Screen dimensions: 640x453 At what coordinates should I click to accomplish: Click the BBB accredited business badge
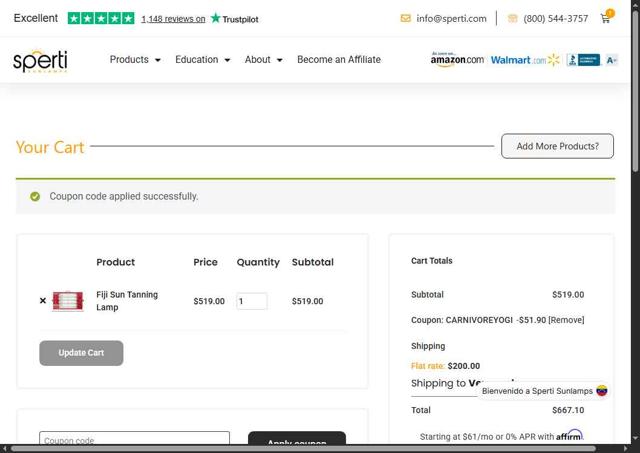pyautogui.click(x=583, y=60)
